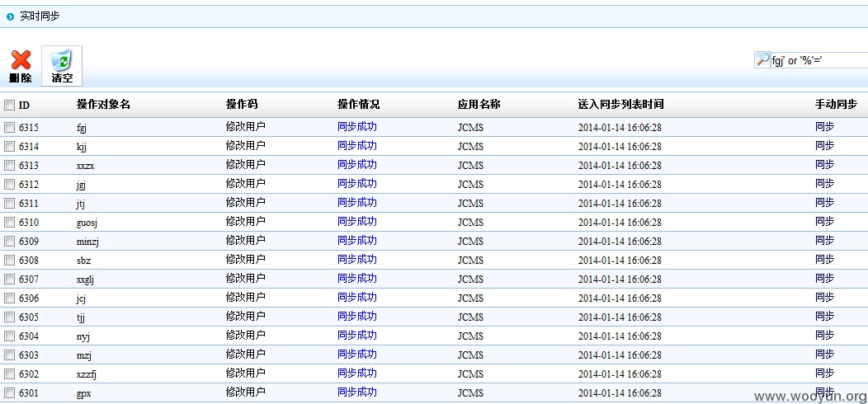The width and height of the screenshot is (868, 404).
Task: Click 修改用户 in row 6310
Action: pyautogui.click(x=245, y=221)
